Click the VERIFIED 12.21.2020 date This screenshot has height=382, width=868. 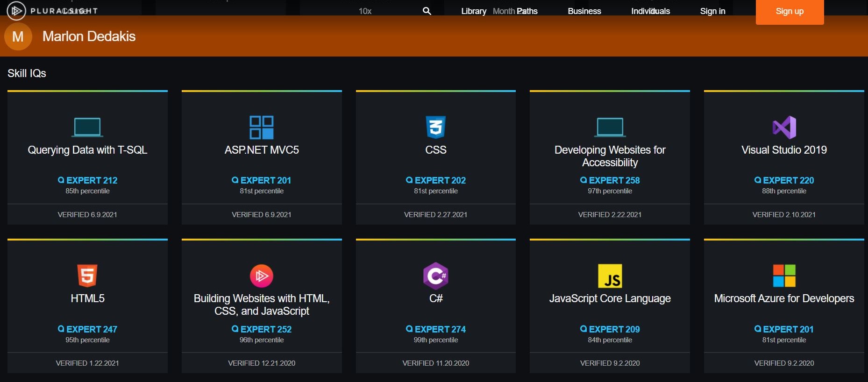pos(262,363)
